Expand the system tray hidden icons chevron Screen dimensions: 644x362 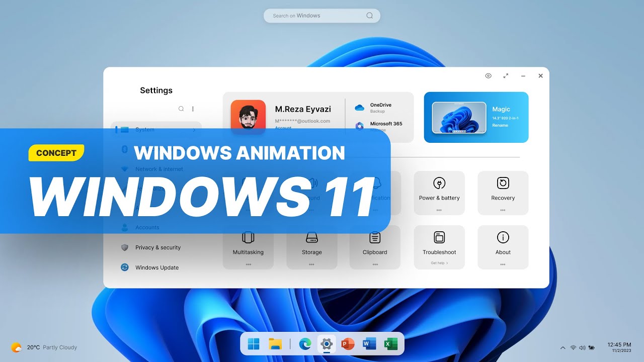(563, 347)
